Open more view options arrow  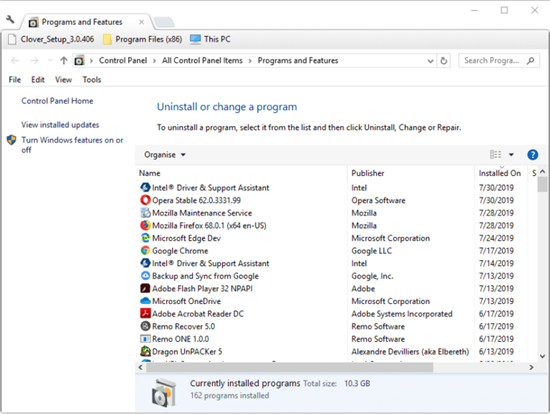point(511,154)
